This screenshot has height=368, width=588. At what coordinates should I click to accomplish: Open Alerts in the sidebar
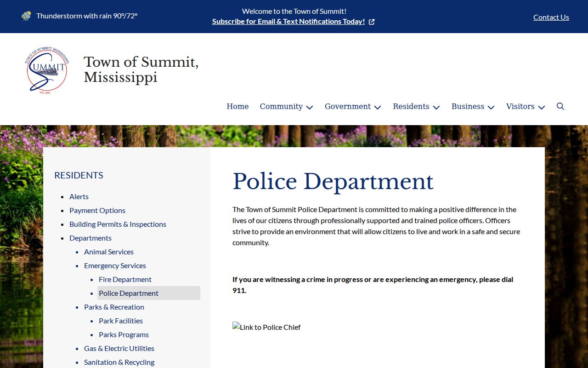[x=79, y=196]
